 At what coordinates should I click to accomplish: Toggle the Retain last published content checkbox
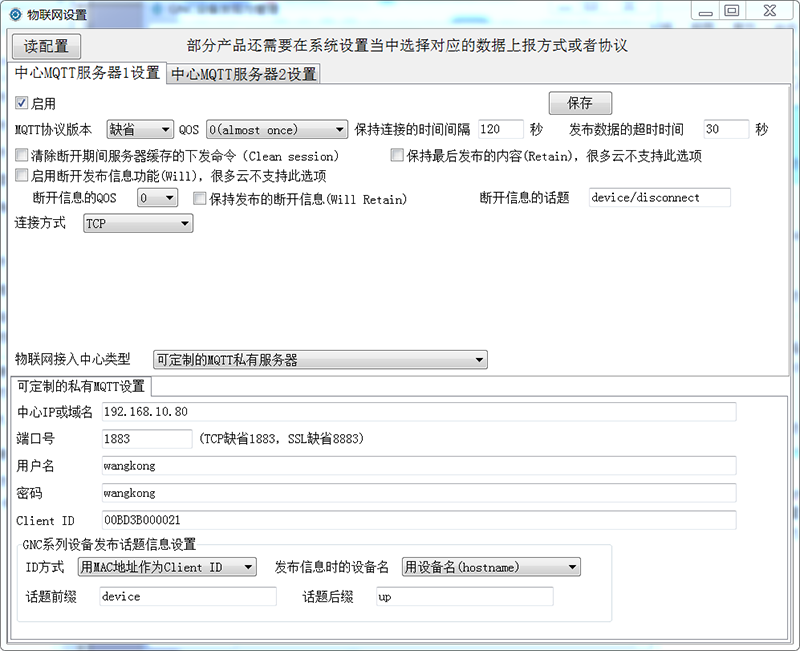pos(396,156)
